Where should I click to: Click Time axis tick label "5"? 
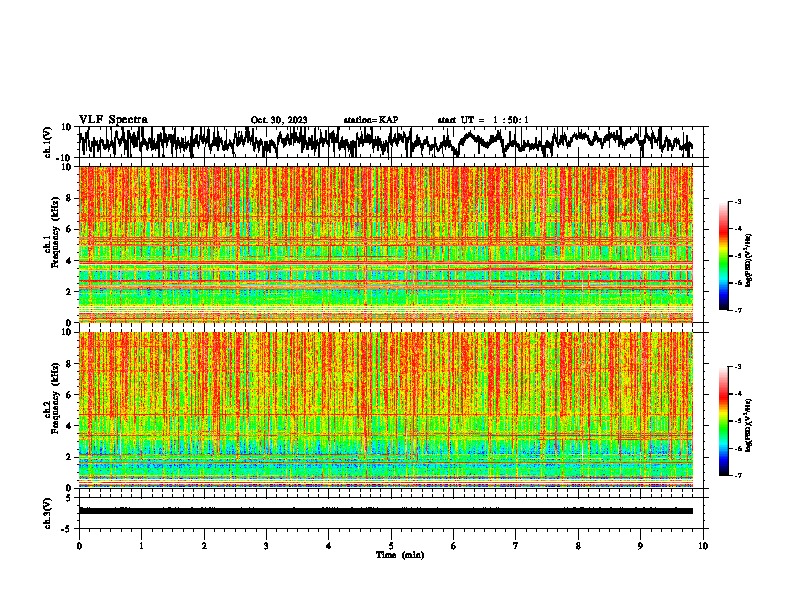391,546
